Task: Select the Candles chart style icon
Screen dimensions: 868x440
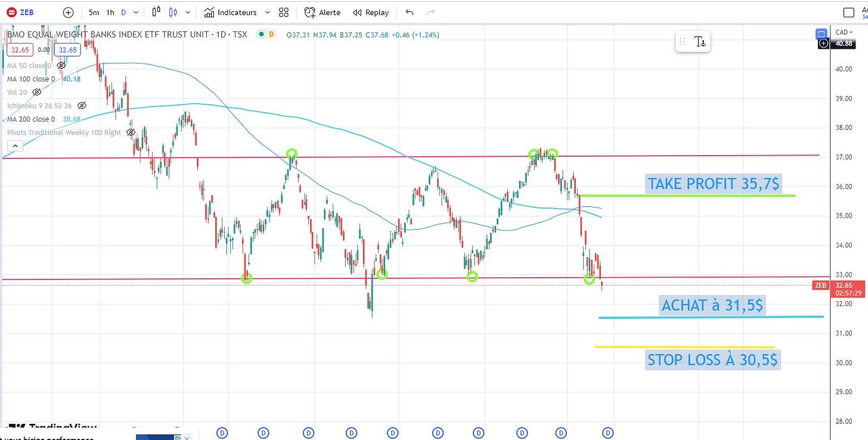Action: (x=173, y=12)
